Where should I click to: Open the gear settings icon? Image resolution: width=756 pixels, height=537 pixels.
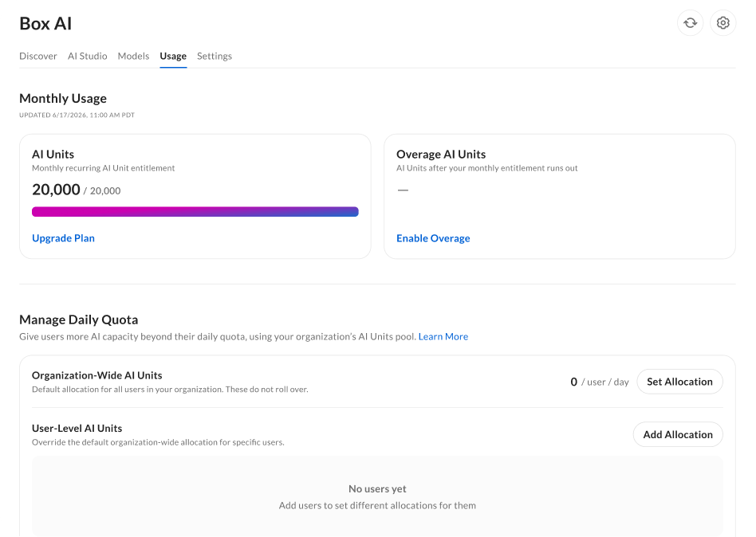click(x=723, y=22)
